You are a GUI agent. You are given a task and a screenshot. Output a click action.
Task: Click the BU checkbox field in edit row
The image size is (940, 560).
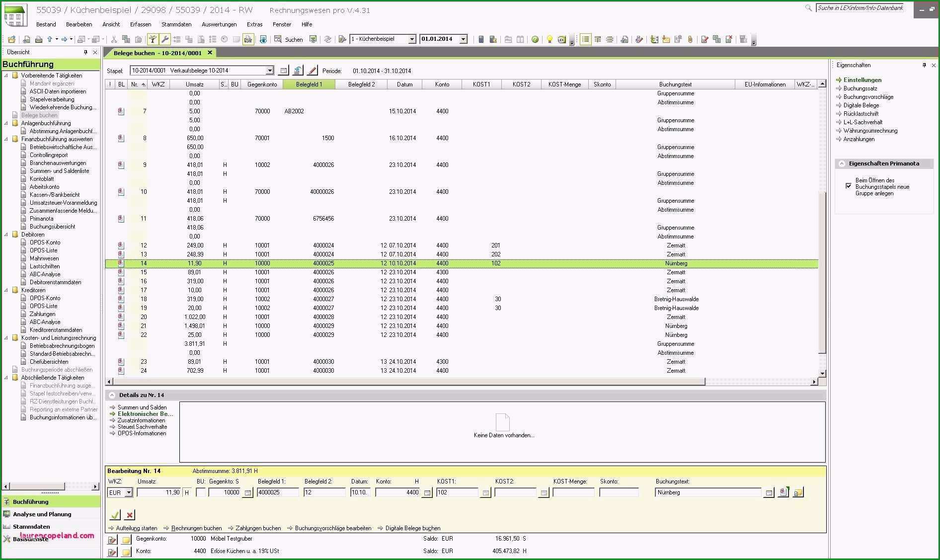pos(201,492)
